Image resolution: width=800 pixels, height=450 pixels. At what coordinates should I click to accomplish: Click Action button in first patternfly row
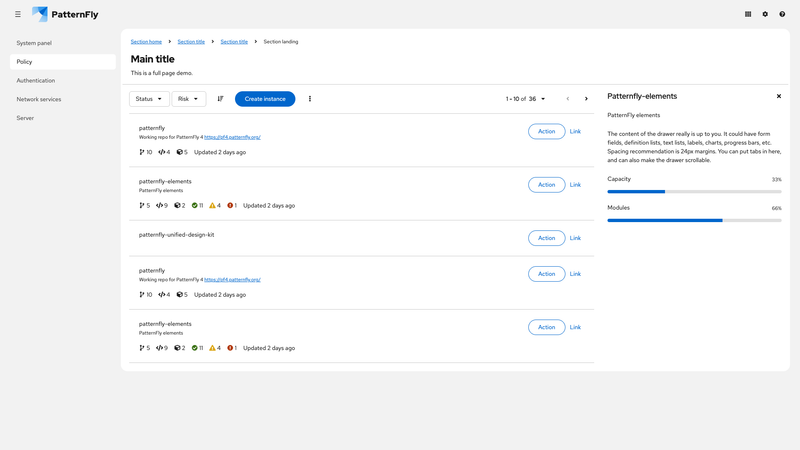(546, 132)
